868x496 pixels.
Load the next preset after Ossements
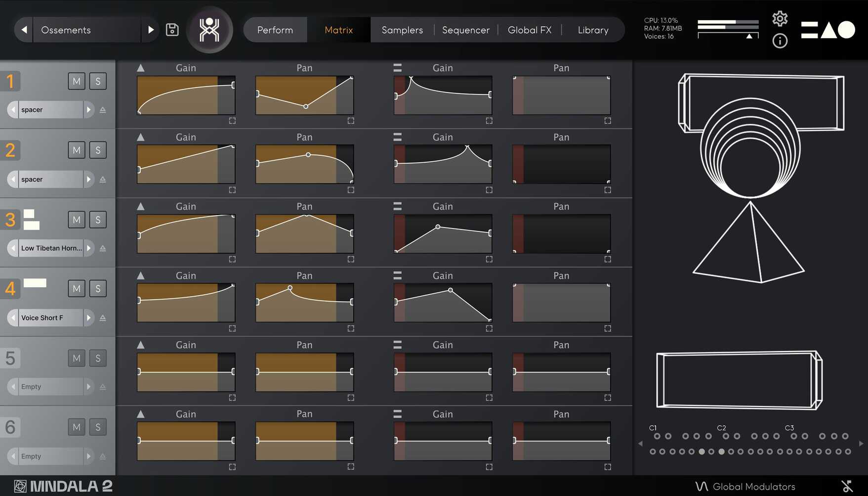tap(151, 30)
